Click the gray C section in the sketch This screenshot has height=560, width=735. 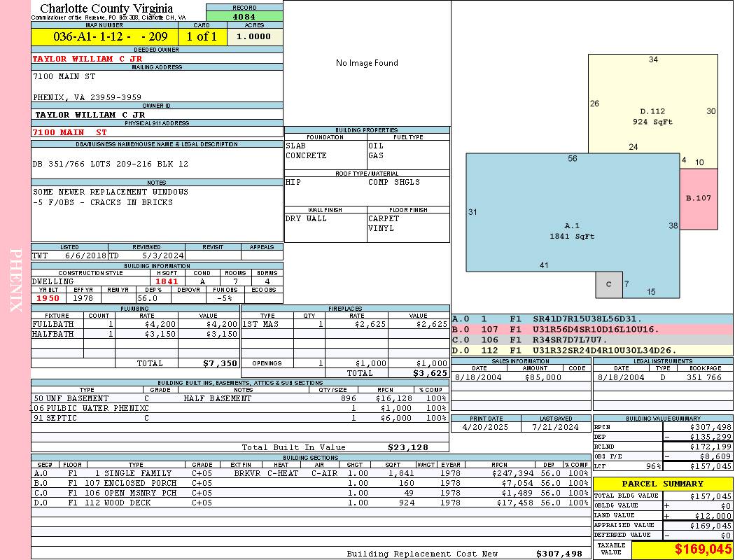608,284
